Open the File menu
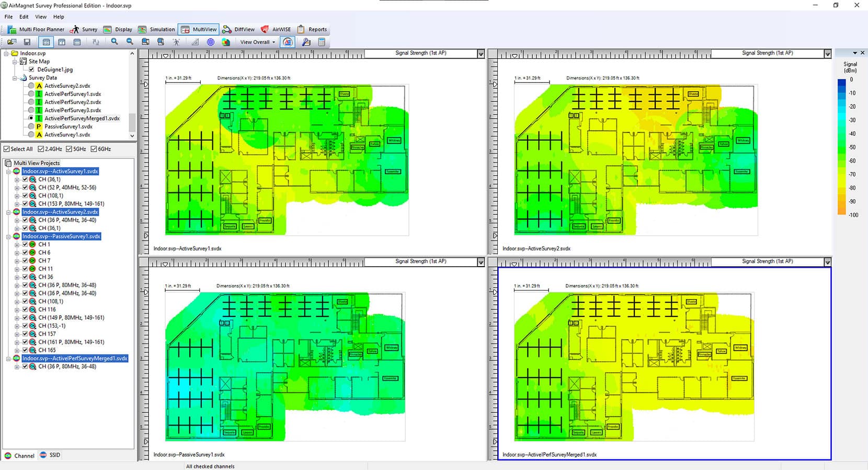 click(8, 17)
